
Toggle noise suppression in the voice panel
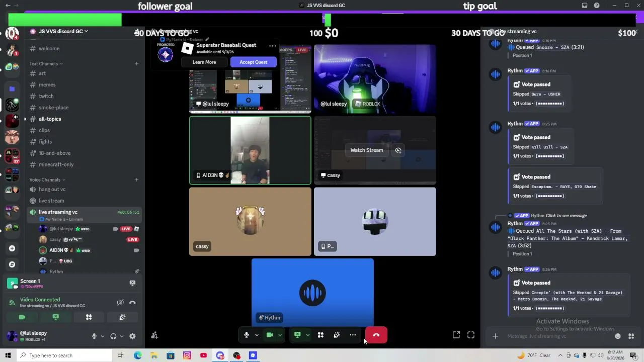click(120, 302)
